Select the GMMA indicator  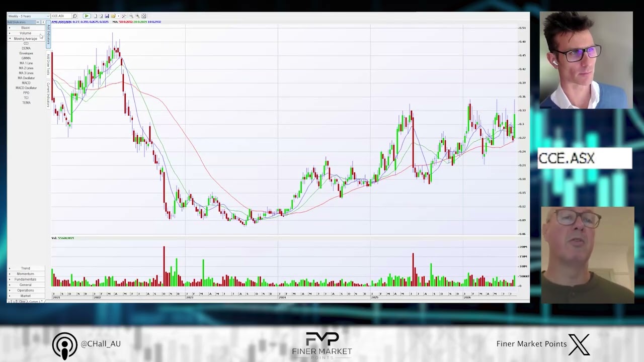[26, 58]
